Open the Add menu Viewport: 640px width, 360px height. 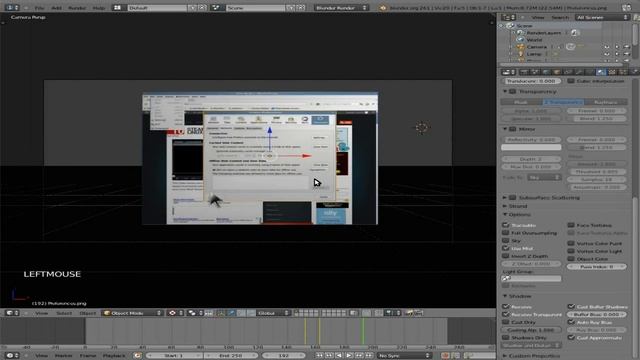pos(57,8)
